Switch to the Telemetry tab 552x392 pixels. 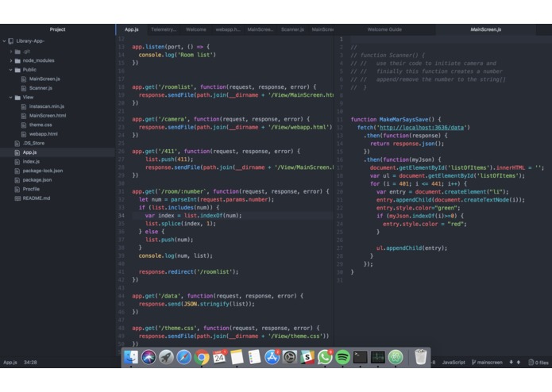click(x=164, y=29)
